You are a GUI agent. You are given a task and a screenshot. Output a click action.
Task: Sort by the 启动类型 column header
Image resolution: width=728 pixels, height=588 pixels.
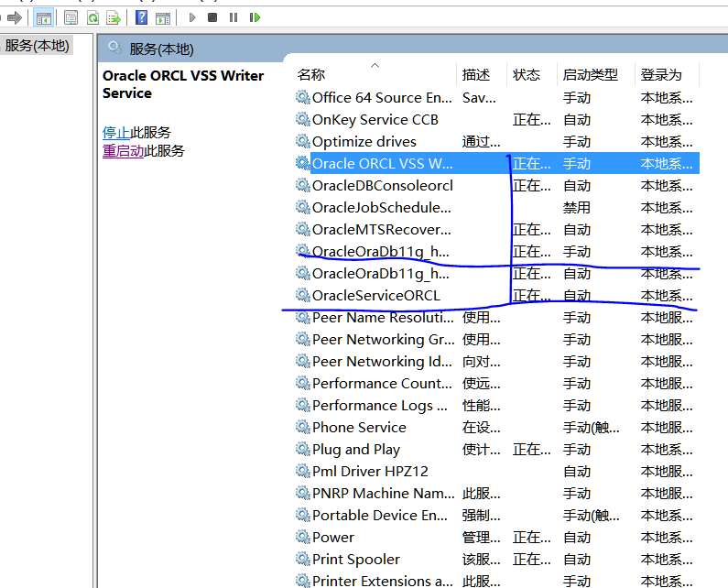[x=590, y=74]
